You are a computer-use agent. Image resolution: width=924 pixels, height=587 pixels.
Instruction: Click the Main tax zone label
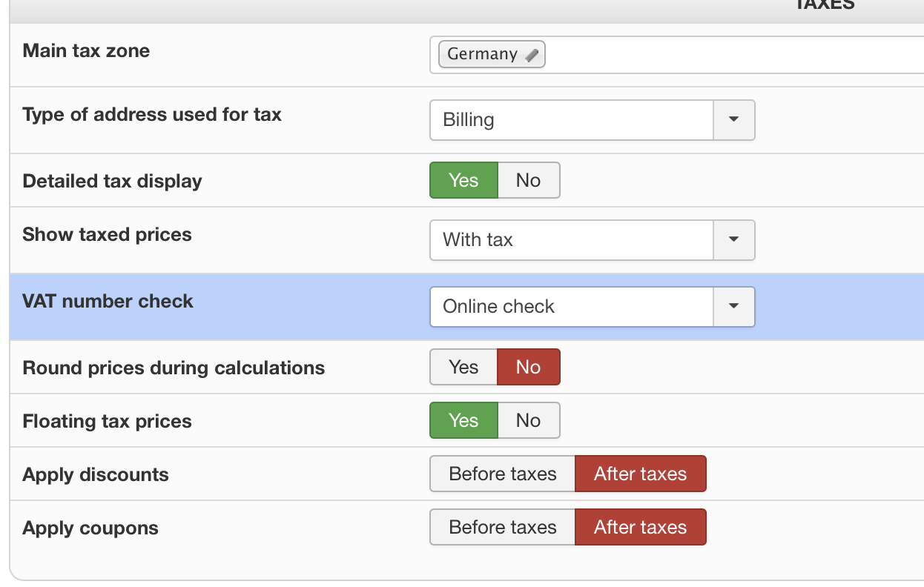86,51
